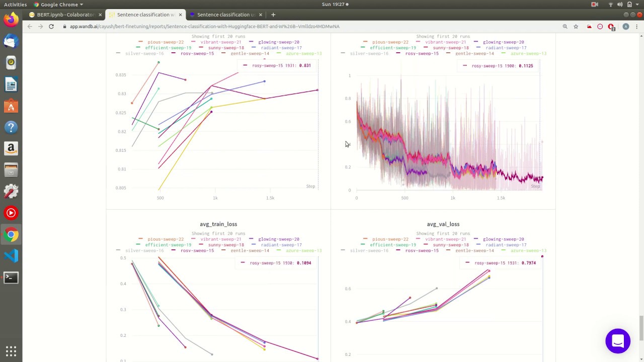Open the wrench-and-screwdriver settings tool icon
The image size is (644, 362).
pos(11,192)
